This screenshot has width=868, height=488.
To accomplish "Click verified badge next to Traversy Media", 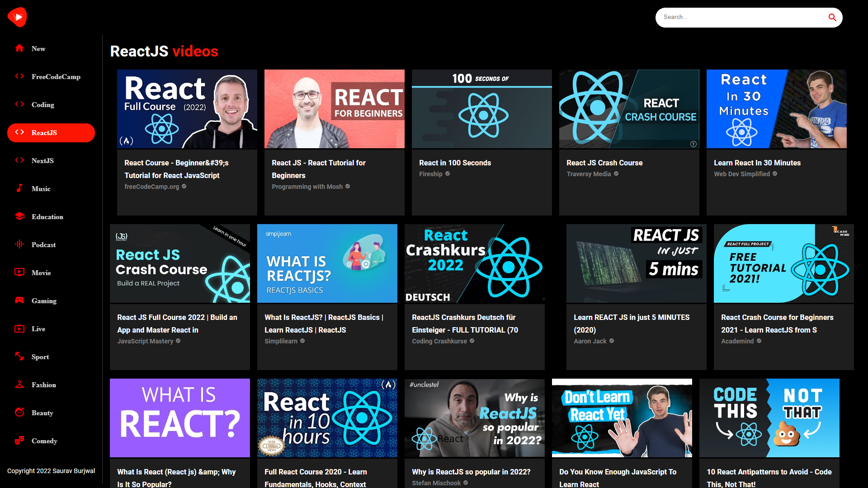I will point(616,174).
